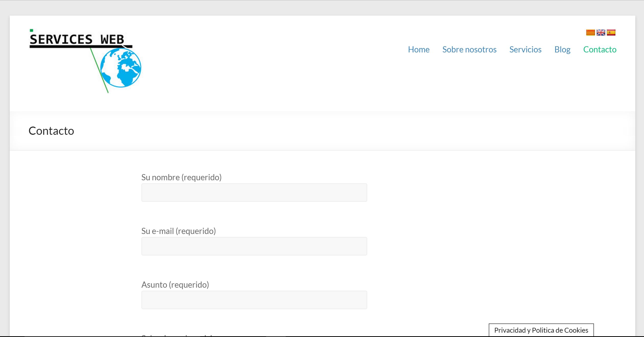Navigate to the Blog page

point(562,49)
